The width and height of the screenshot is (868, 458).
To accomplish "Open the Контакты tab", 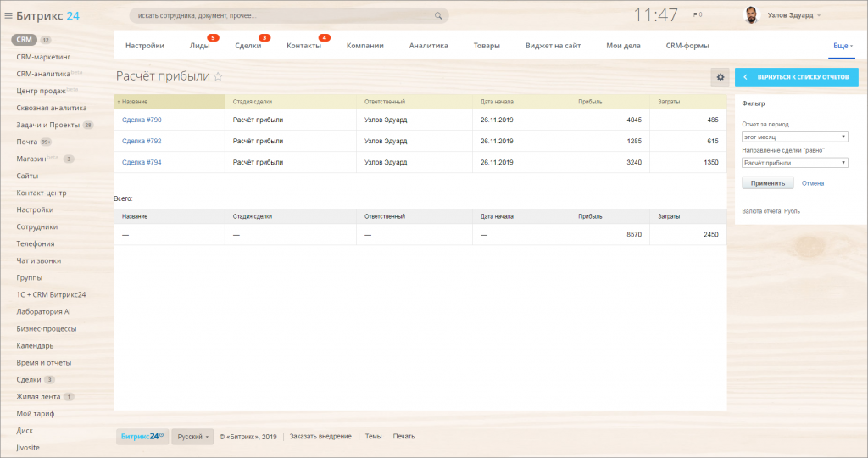I will [304, 46].
